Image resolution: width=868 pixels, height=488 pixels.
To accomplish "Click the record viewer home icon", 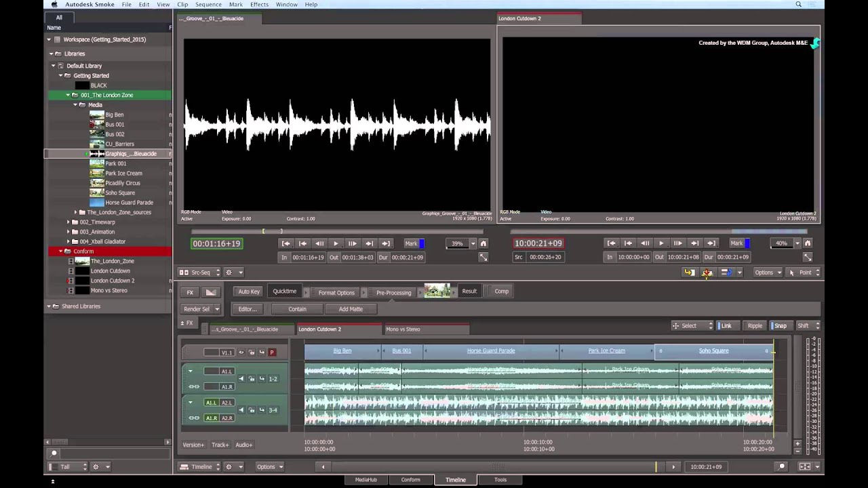I will pyautogui.click(x=808, y=243).
